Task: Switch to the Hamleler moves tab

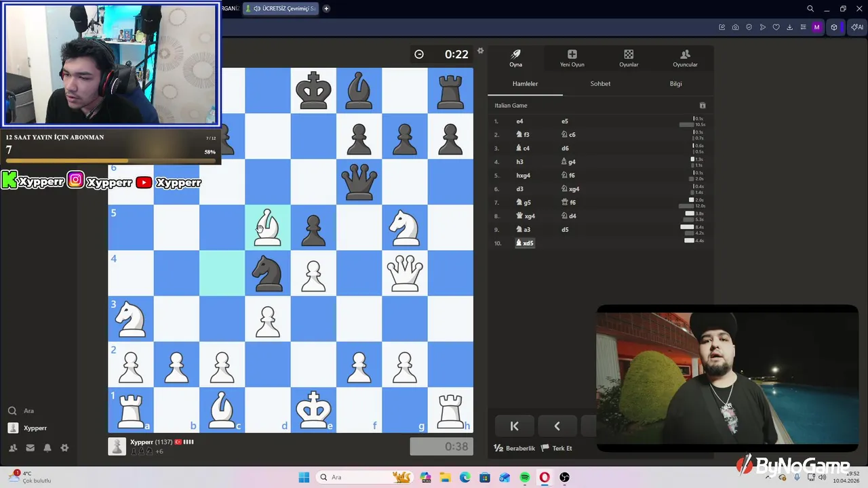Action: [525, 83]
